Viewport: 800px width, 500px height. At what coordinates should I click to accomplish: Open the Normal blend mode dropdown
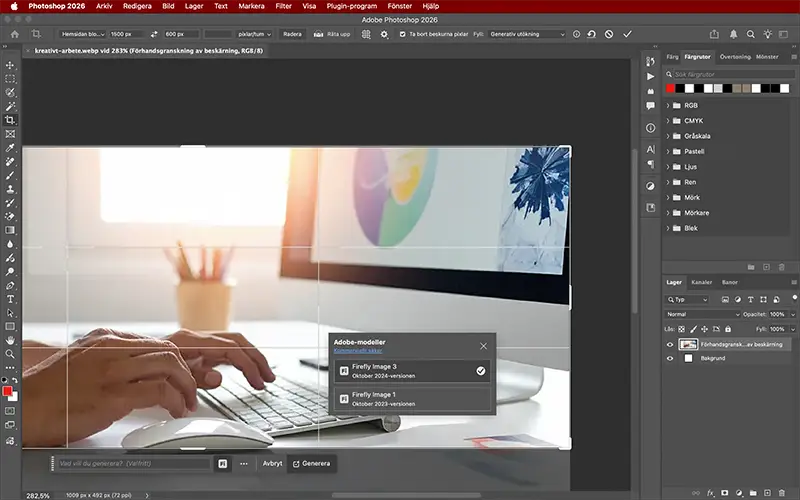pyautogui.click(x=702, y=315)
